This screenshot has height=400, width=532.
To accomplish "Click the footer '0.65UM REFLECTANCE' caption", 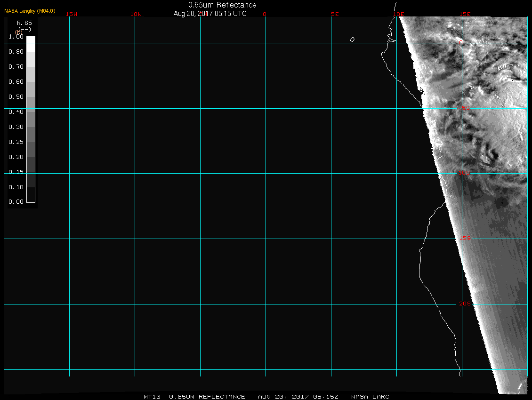I will tap(207, 397).
